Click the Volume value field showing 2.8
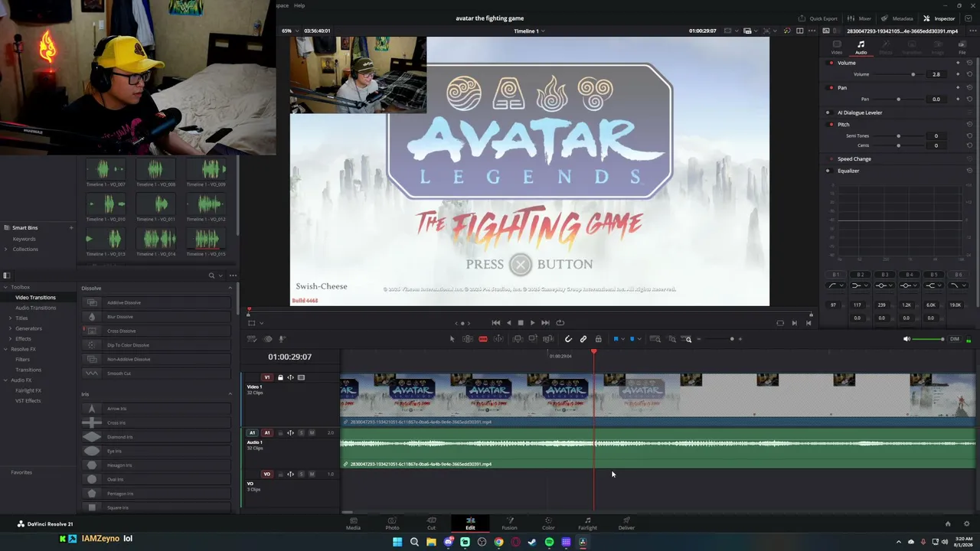This screenshot has height=551, width=980. pyautogui.click(x=936, y=74)
